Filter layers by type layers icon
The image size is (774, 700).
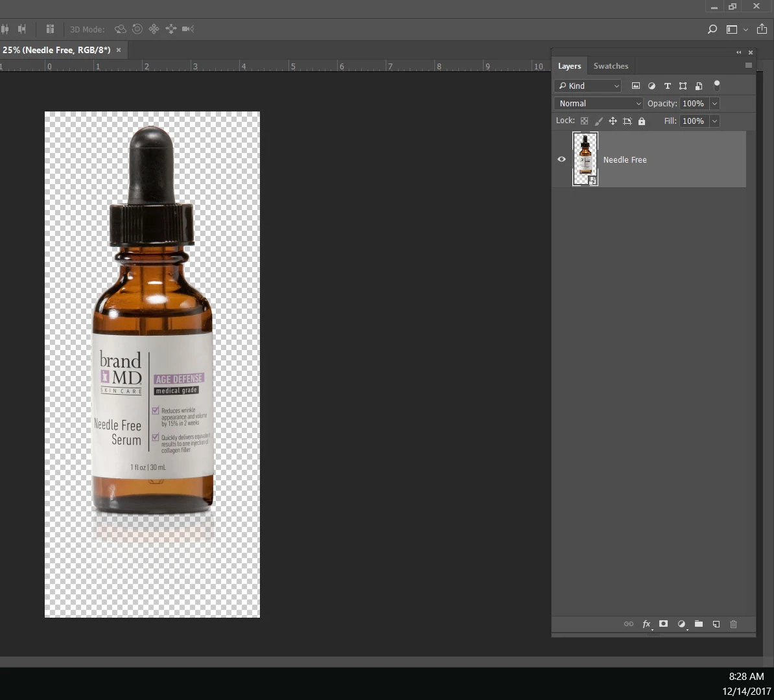(x=668, y=86)
